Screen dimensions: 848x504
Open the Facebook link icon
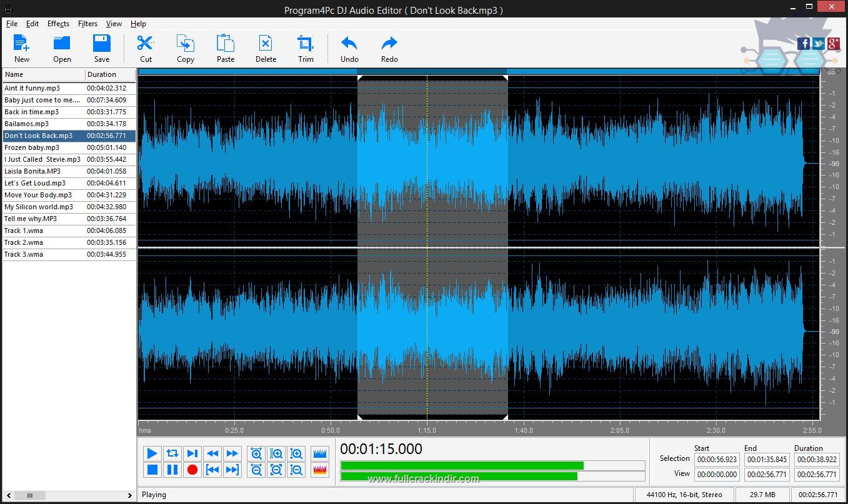pyautogui.click(x=804, y=43)
